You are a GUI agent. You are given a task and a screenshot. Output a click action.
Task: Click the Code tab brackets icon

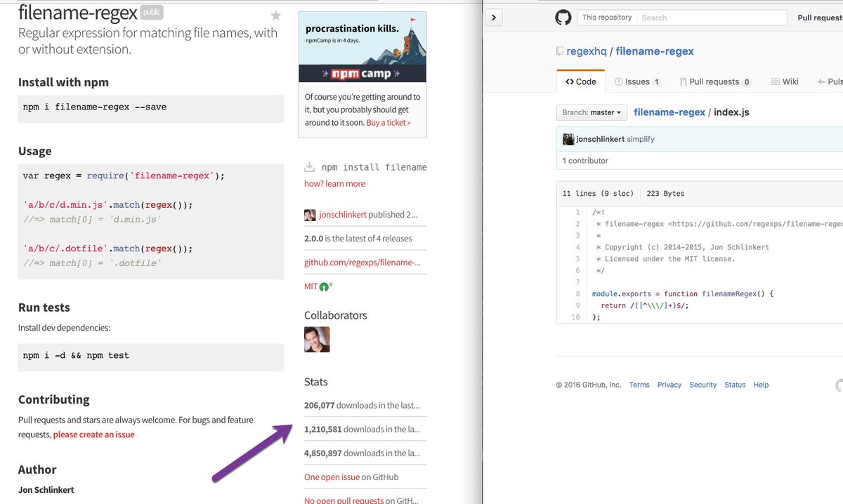pyautogui.click(x=570, y=81)
